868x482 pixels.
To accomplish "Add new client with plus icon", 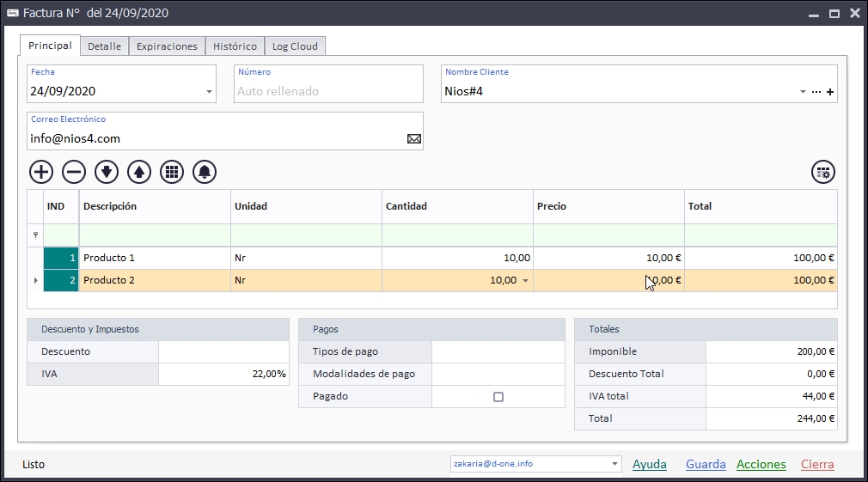I will [x=830, y=92].
